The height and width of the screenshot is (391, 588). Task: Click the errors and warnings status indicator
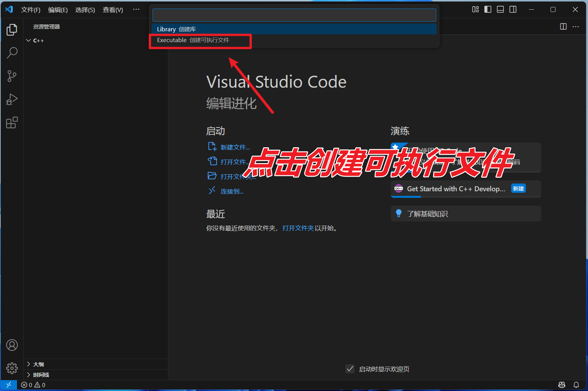pos(33,385)
